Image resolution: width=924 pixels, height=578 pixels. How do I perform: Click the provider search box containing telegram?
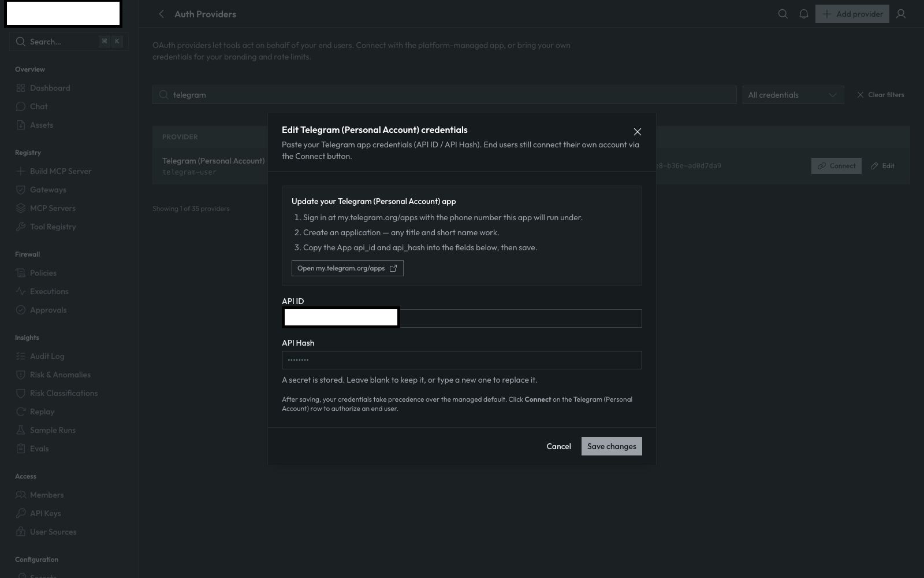click(x=444, y=95)
